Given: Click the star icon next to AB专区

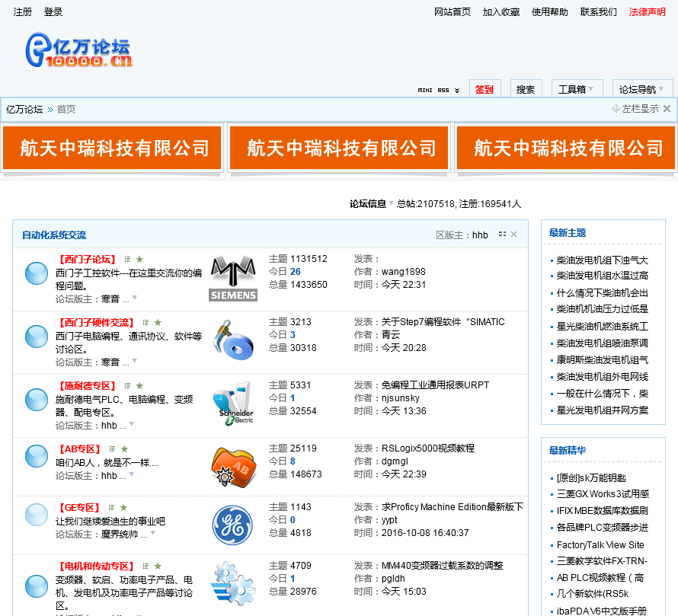Looking at the screenshot, I should click(x=124, y=448).
